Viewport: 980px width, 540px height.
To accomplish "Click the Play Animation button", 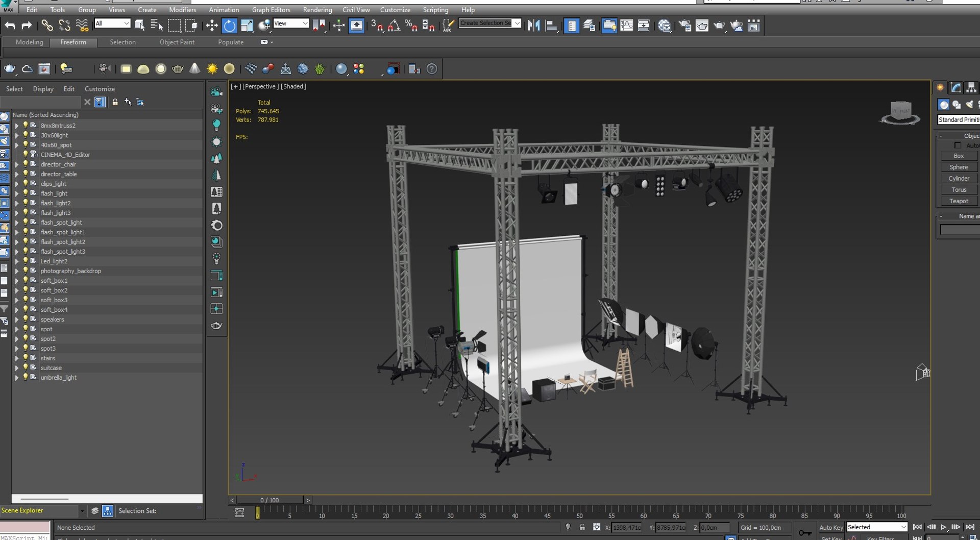I will (944, 527).
